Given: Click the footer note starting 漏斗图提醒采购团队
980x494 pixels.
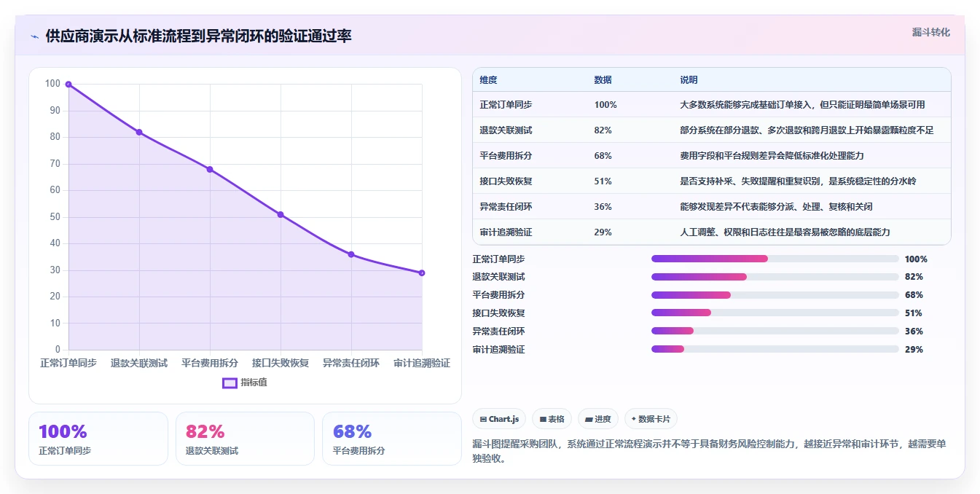Looking at the screenshot, I should pyautogui.click(x=710, y=451).
